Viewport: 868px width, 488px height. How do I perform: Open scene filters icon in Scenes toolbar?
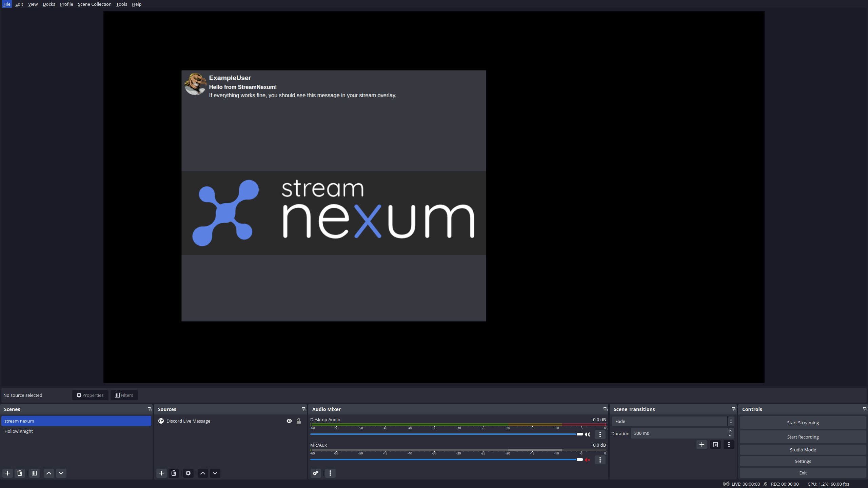coord(34,473)
